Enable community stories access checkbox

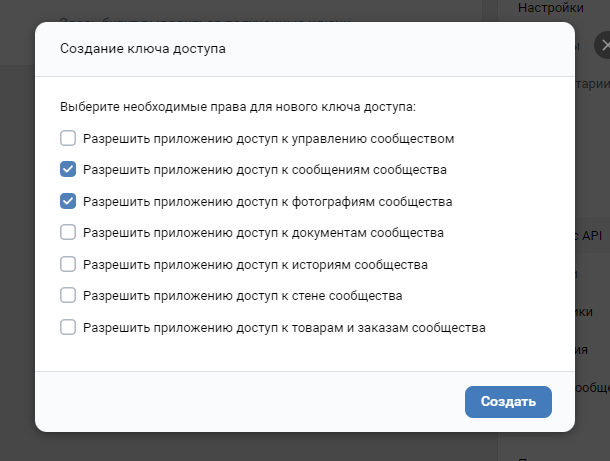(68, 264)
